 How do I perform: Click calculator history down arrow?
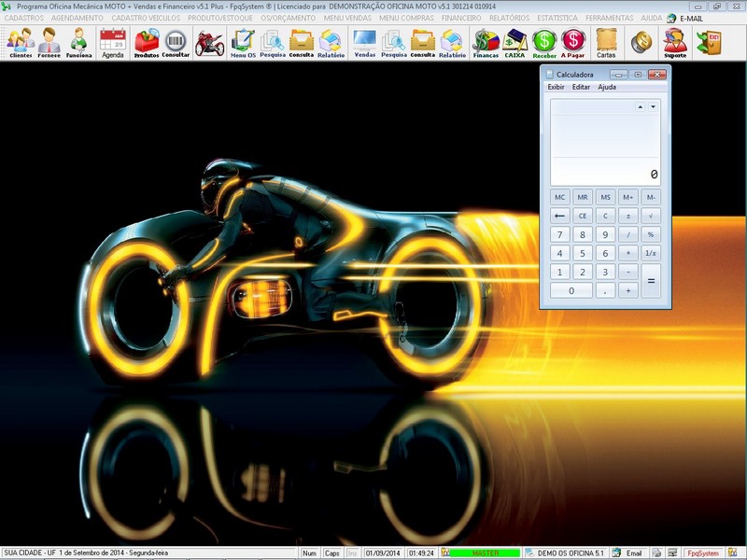tap(653, 107)
